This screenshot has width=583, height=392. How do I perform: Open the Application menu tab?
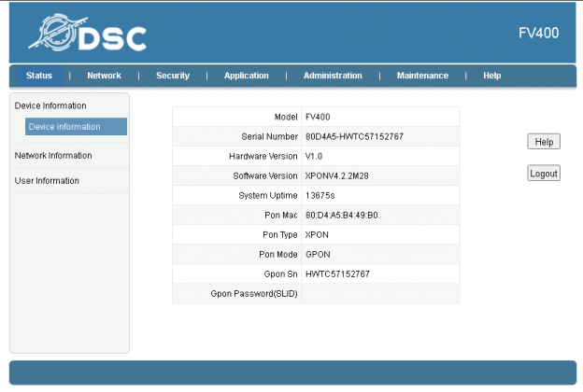click(x=246, y=76)
